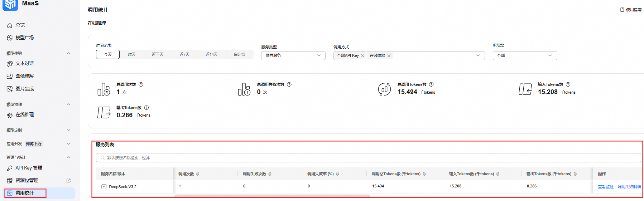Collapse the 模型体验 section
644x201 pixels.
tap(68, 53)
